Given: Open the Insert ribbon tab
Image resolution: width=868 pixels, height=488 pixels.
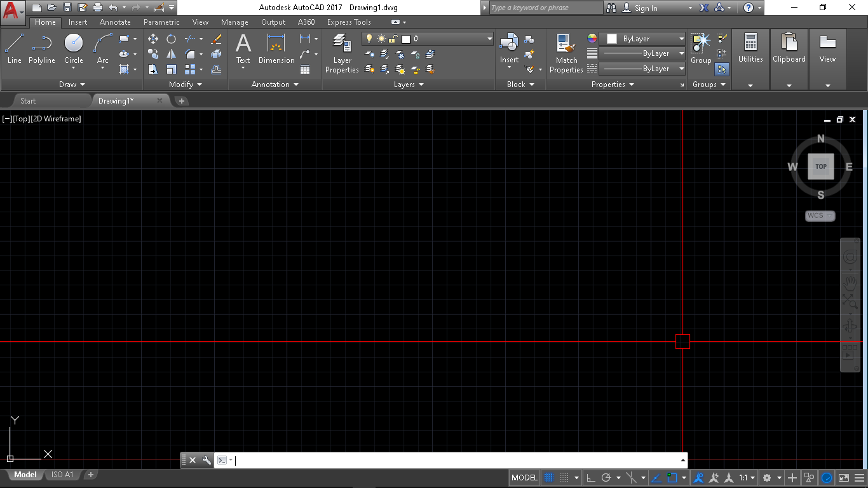Looking at the screenshot, I should 78,22.
